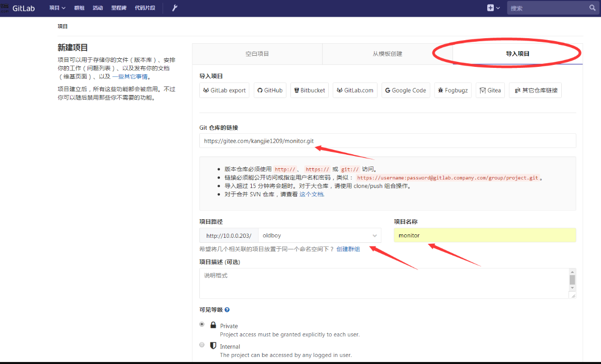Focus the 项目描述 textarea
The width and height of the screenshot is (601, 364).
click(384, 283)
